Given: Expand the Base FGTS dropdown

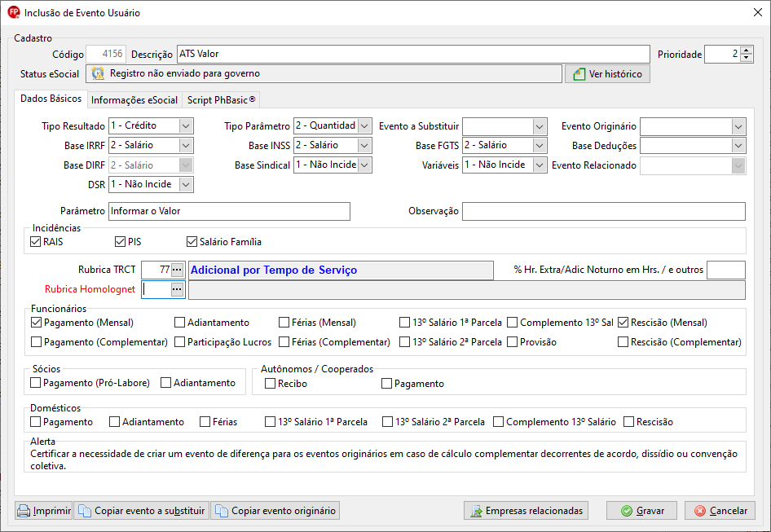Looking at the screenshot, I should 540,146.
